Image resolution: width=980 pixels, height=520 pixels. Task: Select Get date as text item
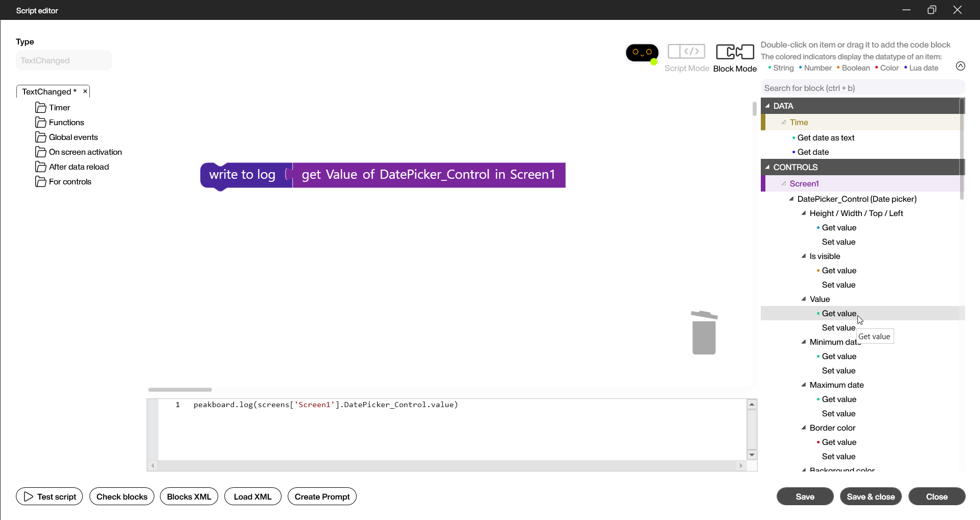point(826,138)
